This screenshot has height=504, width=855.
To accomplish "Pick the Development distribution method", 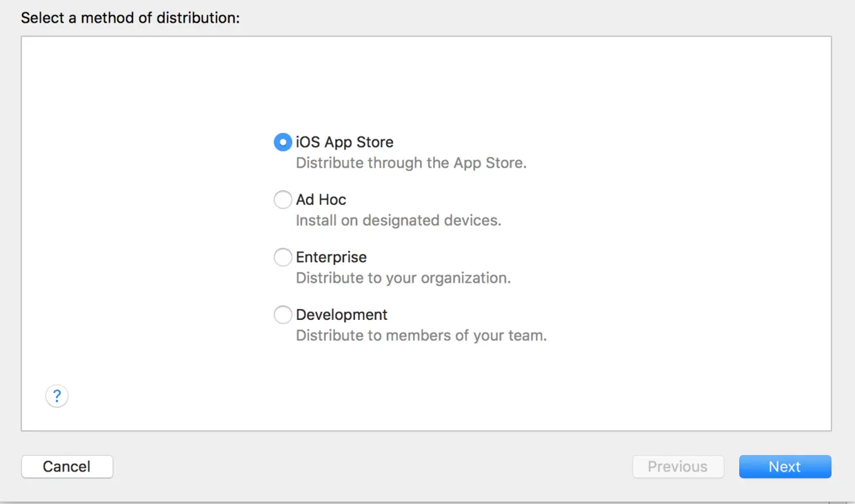I will (283, 315).
